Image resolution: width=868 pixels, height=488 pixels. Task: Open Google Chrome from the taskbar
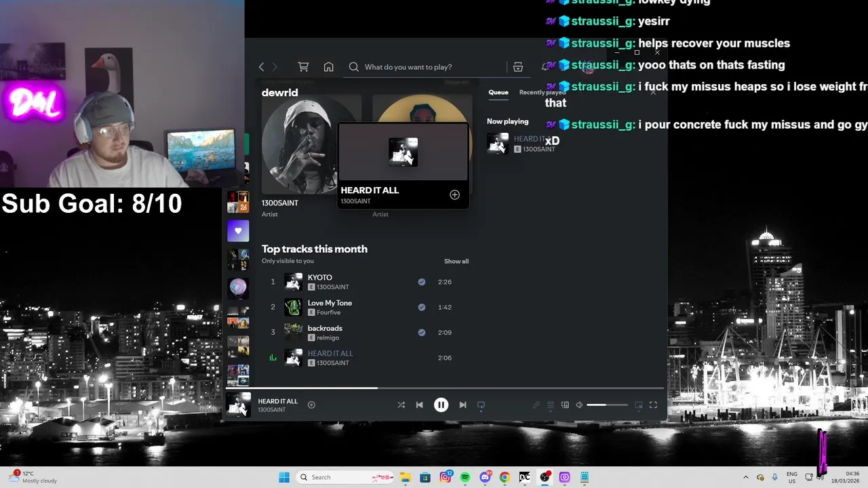[505, 477]
